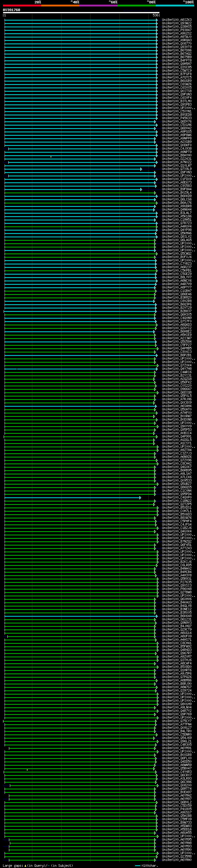197x868 pixels.
Task: Select the UniRef100_Q90YV9 label
Action: (x=177, y=426)
